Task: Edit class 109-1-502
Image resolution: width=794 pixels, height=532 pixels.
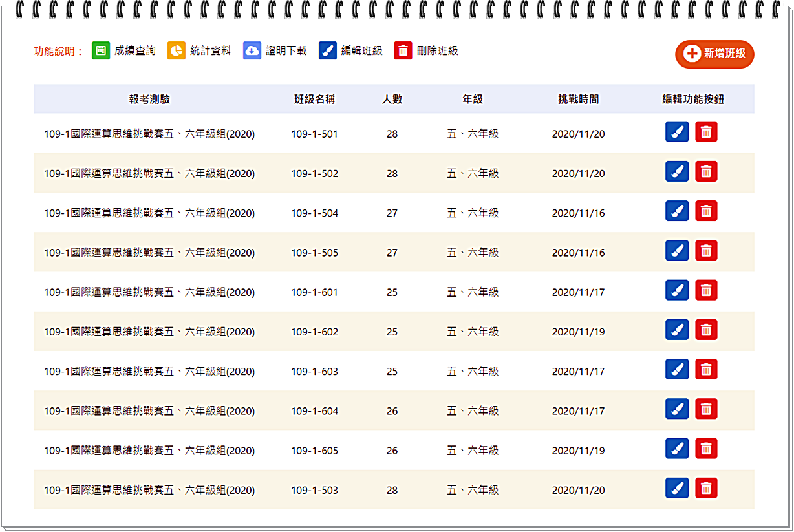Action: tap(677, 171)
